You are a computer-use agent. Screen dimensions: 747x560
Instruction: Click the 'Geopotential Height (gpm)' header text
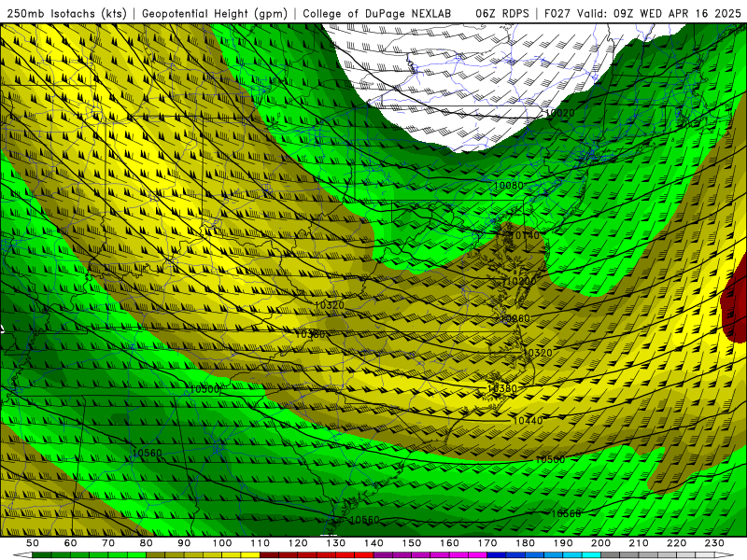[x=215, y=14]
